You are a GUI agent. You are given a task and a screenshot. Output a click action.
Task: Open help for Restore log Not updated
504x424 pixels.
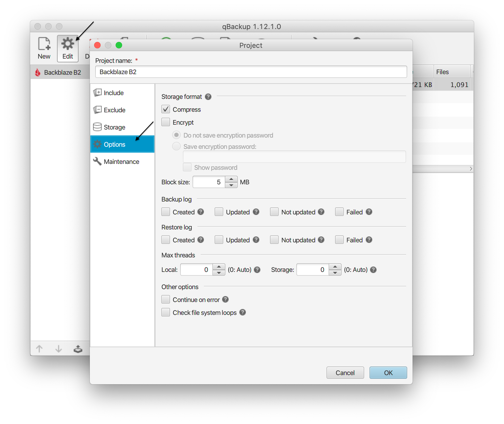[x=321, y=240]
